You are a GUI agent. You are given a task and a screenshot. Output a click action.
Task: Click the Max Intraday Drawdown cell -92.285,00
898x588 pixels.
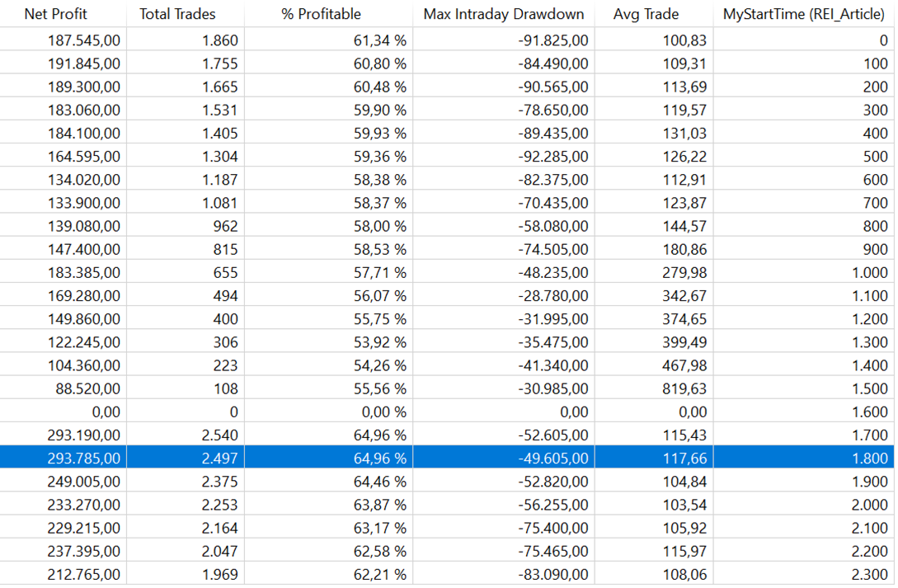click(x=554, y=156)
